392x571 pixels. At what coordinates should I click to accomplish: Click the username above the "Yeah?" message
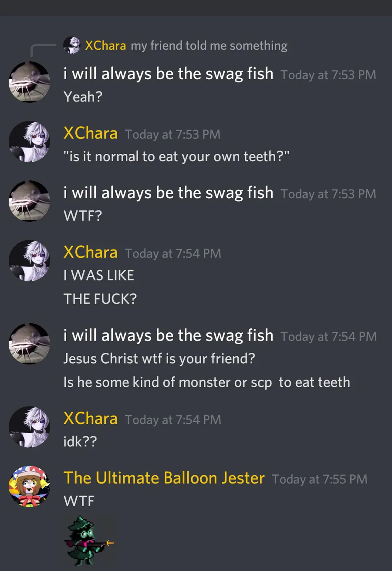[x=168, y=74]
